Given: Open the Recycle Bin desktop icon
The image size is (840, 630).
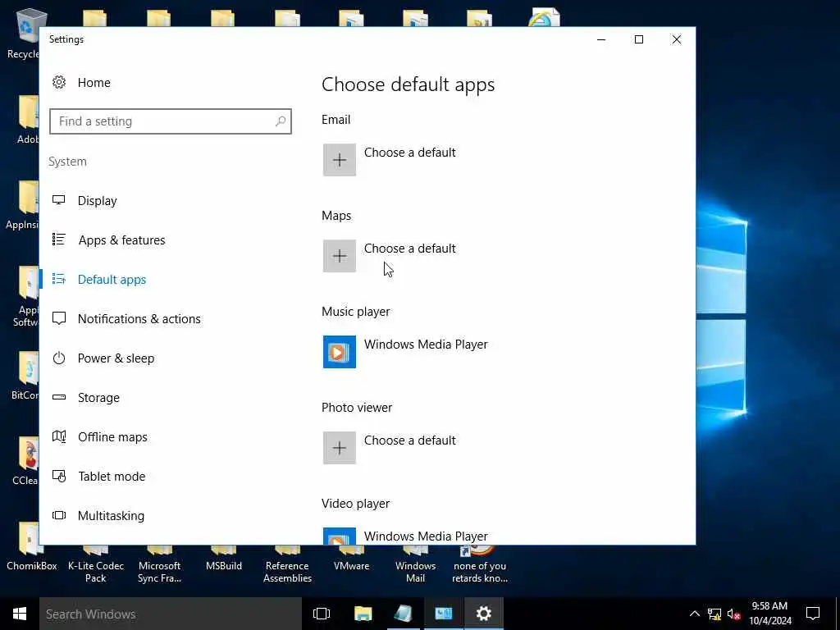Looking at the screenshot, I should coord(22,33).
